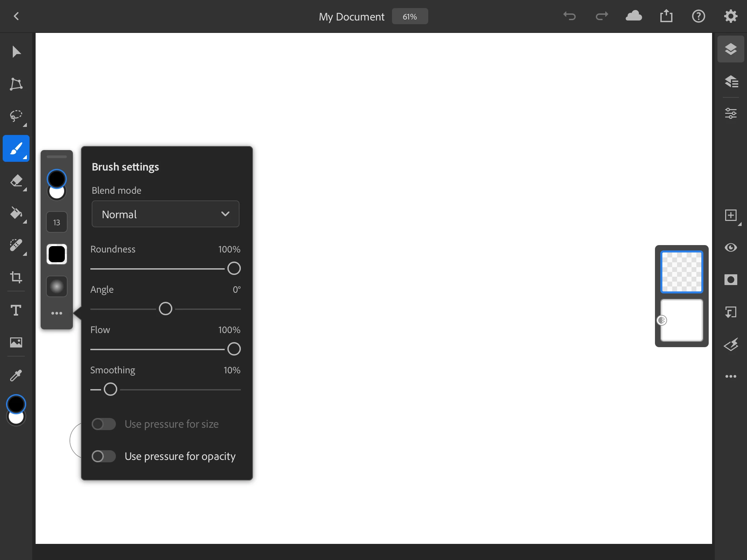
Task: Open the Normal blend mode dropdown
Action: [x=166, y=214]
